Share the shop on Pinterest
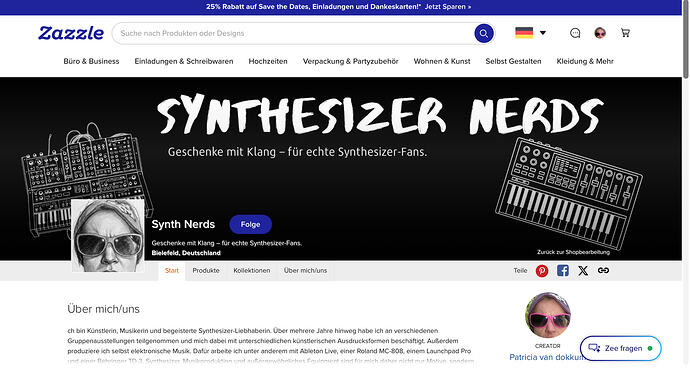Image resolution: width=690 pixels, height=371 pixels. [542, 271]
